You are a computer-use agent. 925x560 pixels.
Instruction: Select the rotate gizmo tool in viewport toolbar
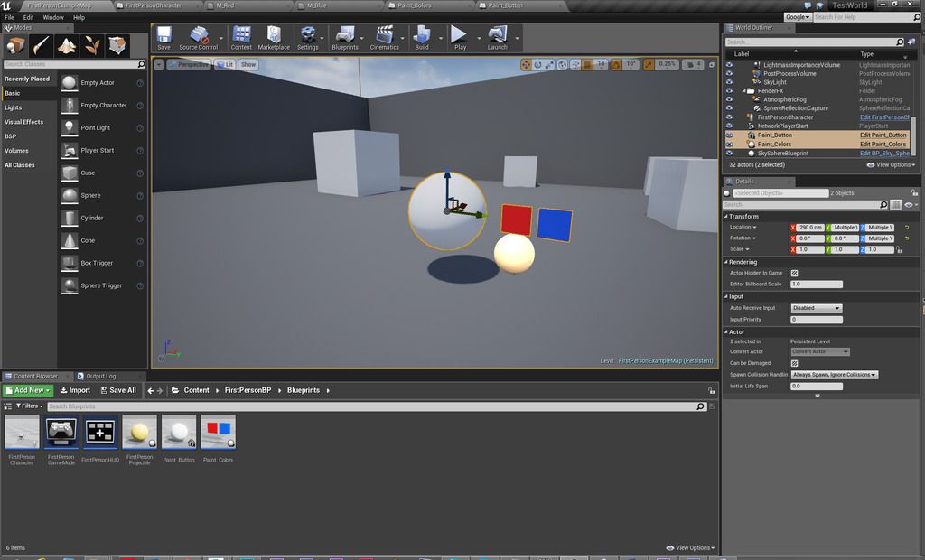537,64
